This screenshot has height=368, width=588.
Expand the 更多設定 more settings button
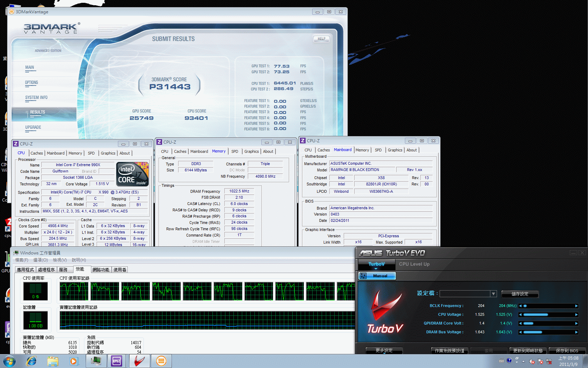tap(384, 350)
